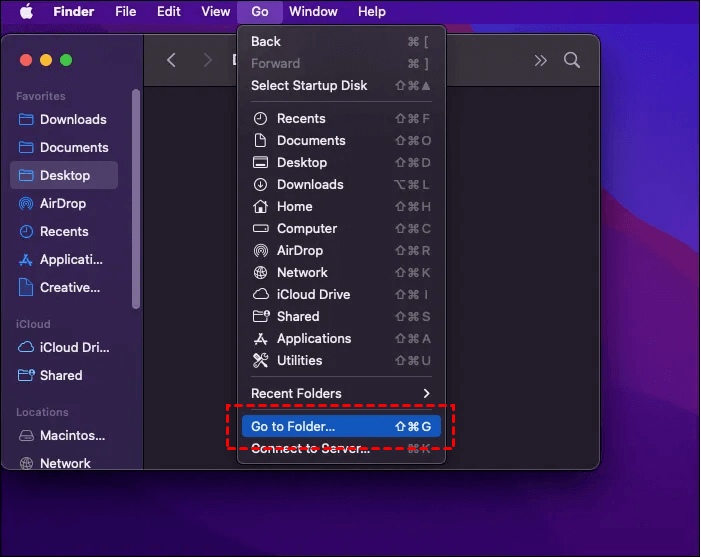Open Downloads in the sidebar
This screenshot has height=558, width=701.
(63, 119)
